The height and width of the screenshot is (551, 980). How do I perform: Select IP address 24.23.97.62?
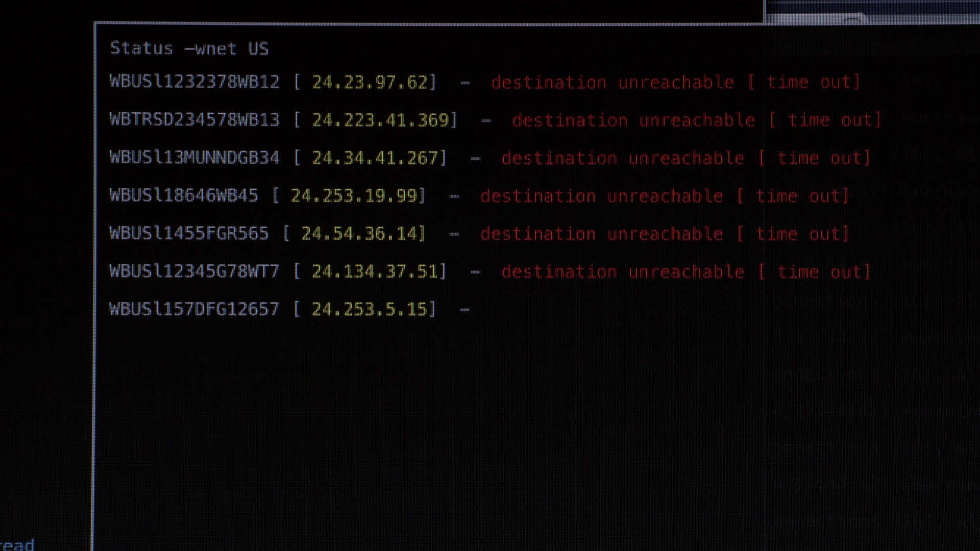[370, 82]
